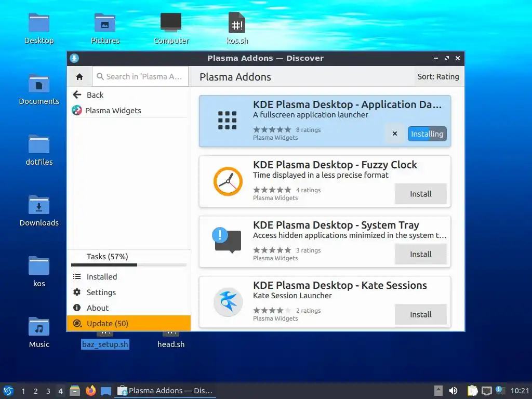
Task: Open KDE Plasma Desktop - Fuzzy Clock title
Action: [x=335, y=165]
